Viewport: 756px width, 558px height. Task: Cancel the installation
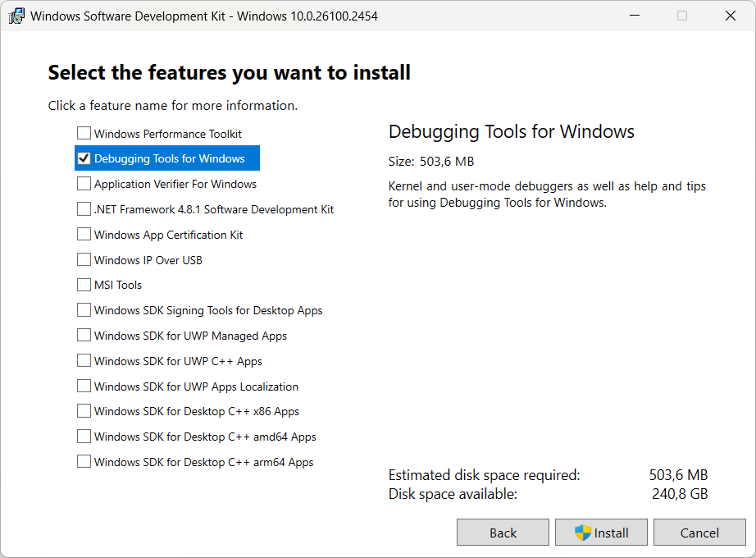(699, 532)
